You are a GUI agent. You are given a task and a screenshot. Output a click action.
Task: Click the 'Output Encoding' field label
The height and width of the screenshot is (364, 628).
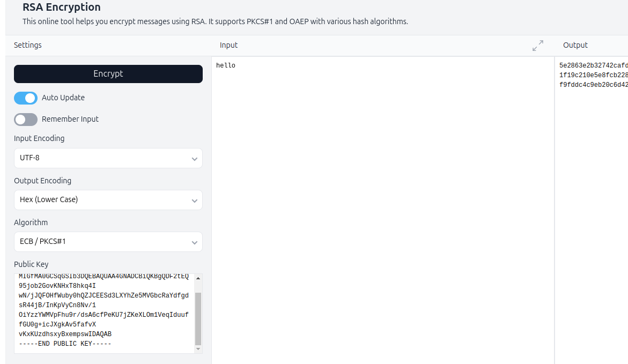(x=42, y=181)
